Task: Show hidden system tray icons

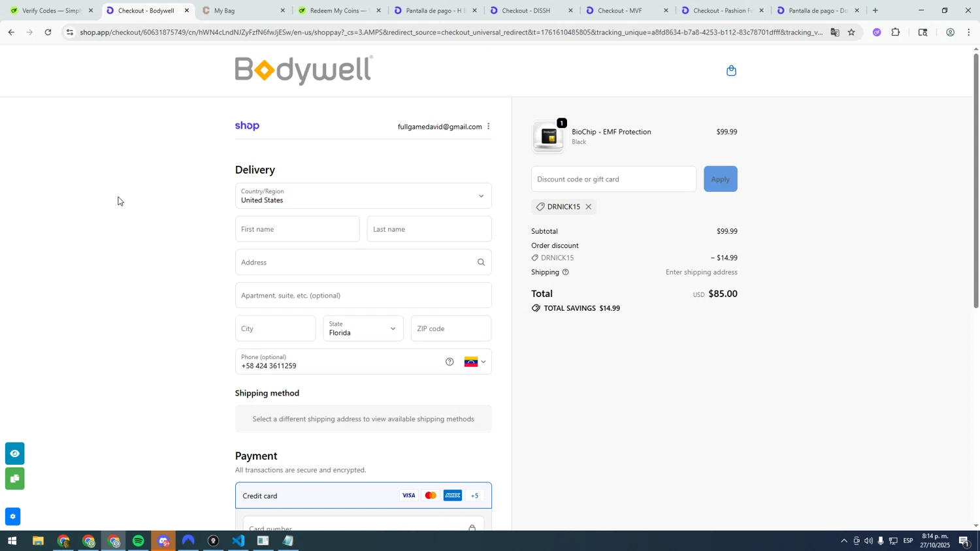Action: 843,541
